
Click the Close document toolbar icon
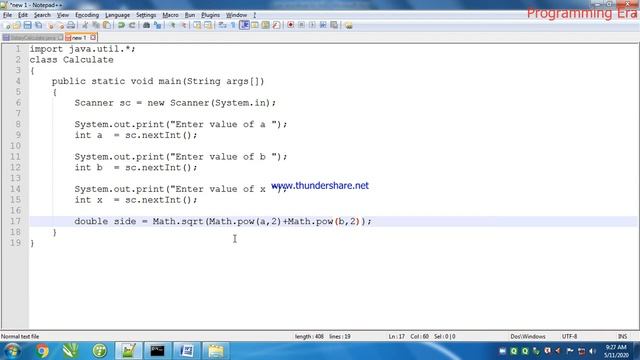tap(51, 25)
